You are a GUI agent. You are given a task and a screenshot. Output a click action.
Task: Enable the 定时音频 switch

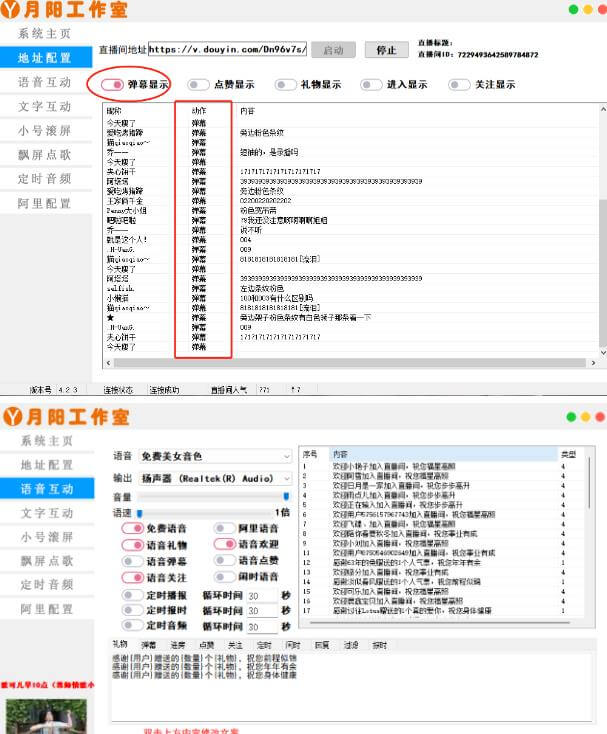[x=132, y=625]
